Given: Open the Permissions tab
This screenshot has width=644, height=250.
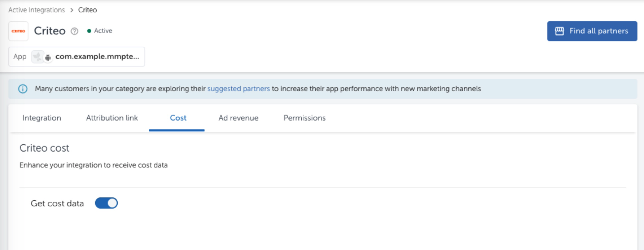Looking at the screenshot, I should [305, 118].
